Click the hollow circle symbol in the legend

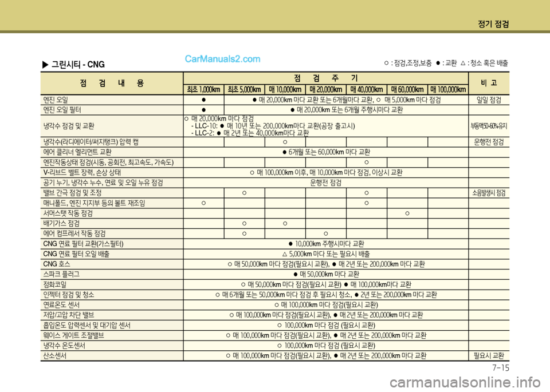coord(387,62)
